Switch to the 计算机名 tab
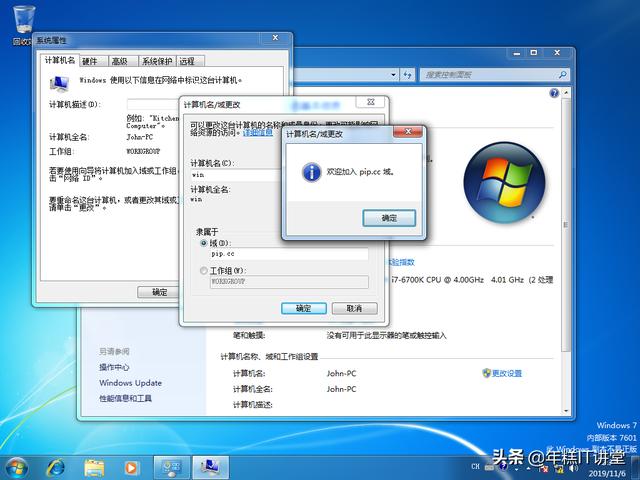640x480 pixels. [60, 60]
